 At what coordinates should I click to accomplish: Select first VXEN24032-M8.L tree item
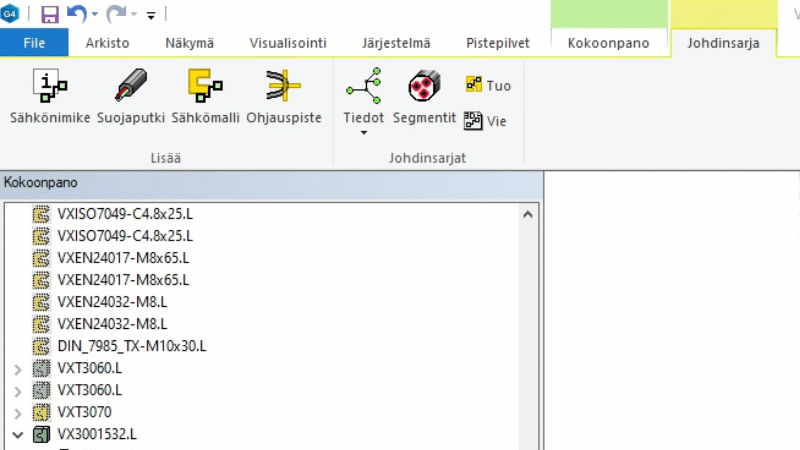point(112,302)
